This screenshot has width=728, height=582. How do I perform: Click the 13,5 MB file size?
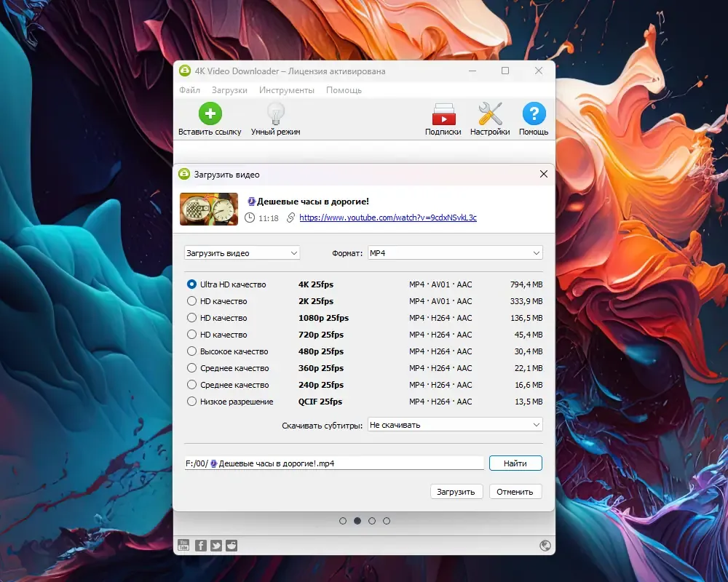529,401
